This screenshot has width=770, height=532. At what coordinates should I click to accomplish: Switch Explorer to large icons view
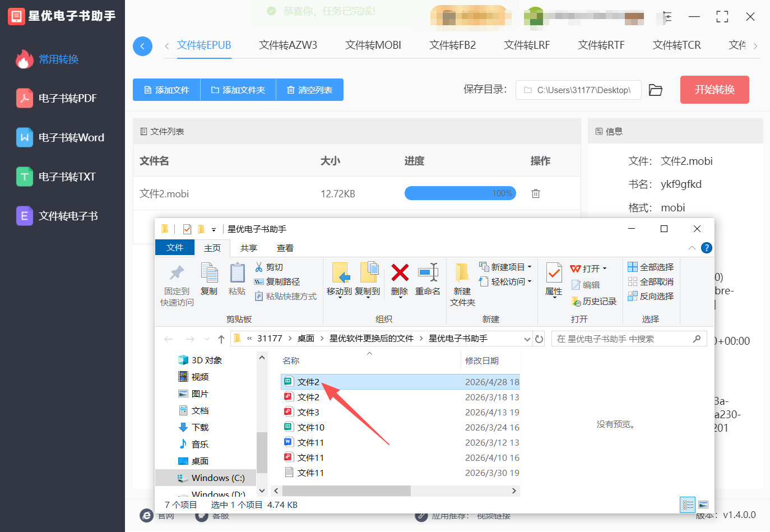(703, 505)
